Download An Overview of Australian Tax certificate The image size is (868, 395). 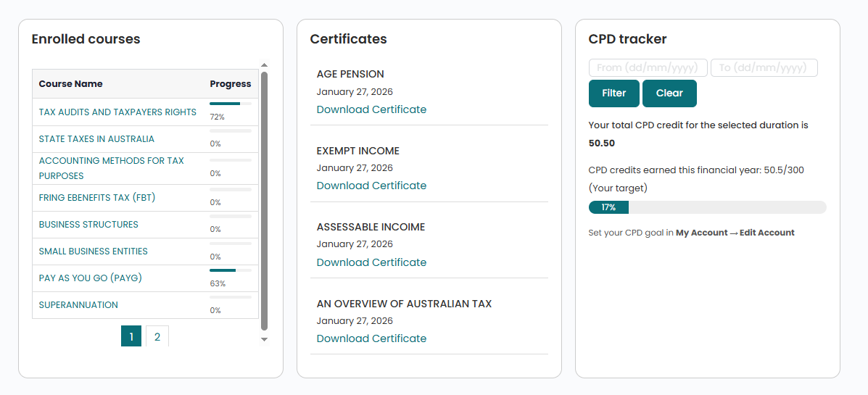pos(371,338)
